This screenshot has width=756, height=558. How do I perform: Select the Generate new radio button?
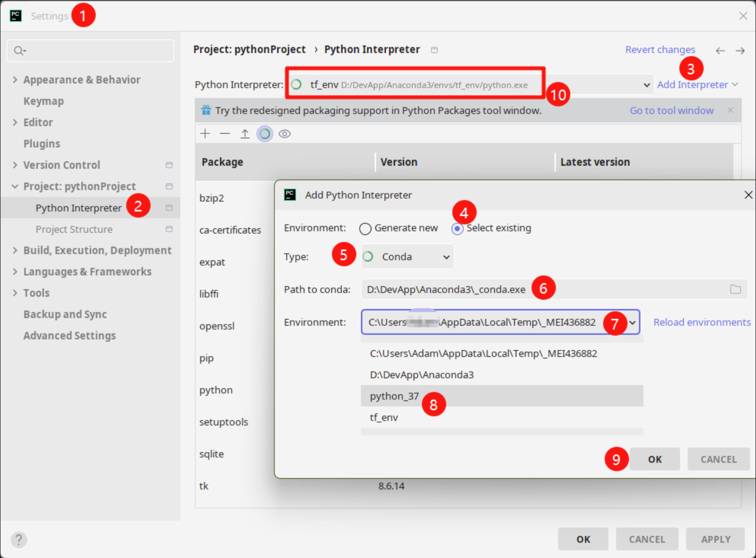365,228
